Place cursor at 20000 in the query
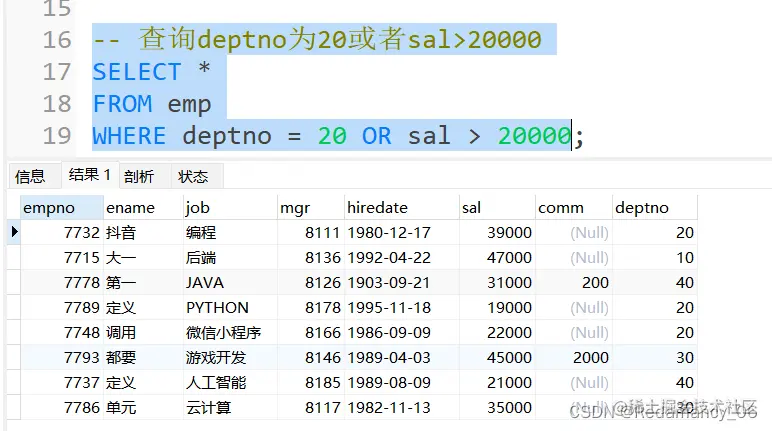This screenshot has width=772, height=431. [534, 136]
